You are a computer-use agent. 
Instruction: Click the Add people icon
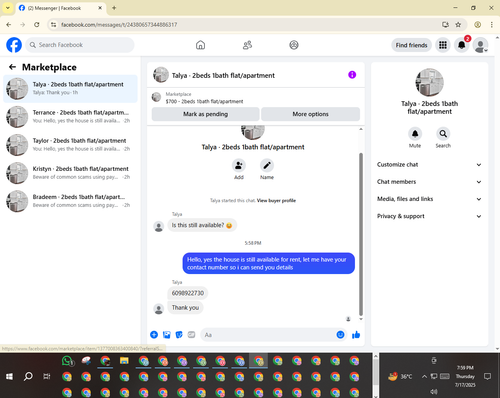point(239,165)
